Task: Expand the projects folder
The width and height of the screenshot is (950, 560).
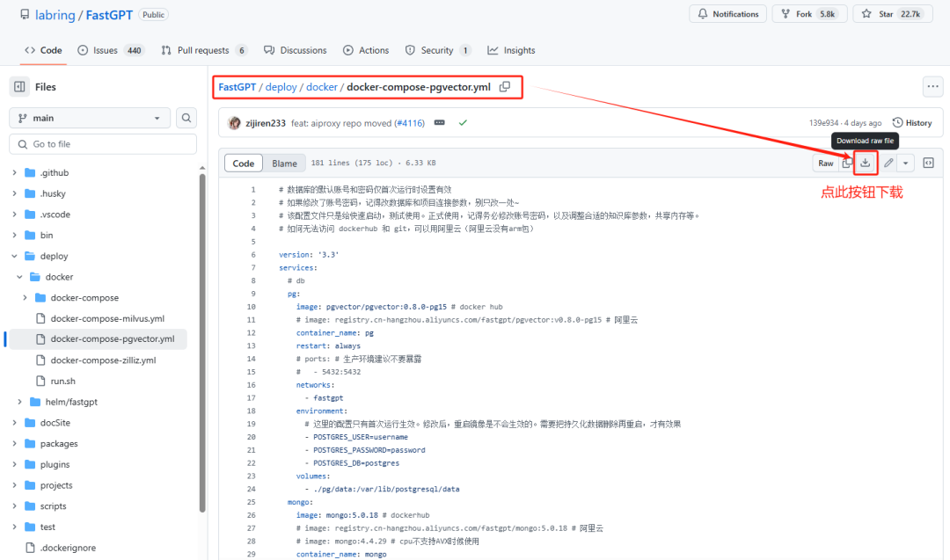Action: [15, 485]
